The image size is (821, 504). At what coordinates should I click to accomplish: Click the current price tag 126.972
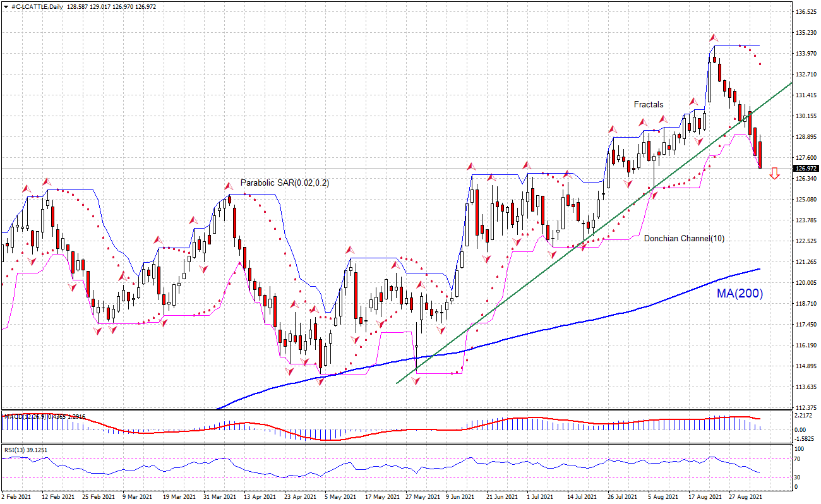click(806, 169)
